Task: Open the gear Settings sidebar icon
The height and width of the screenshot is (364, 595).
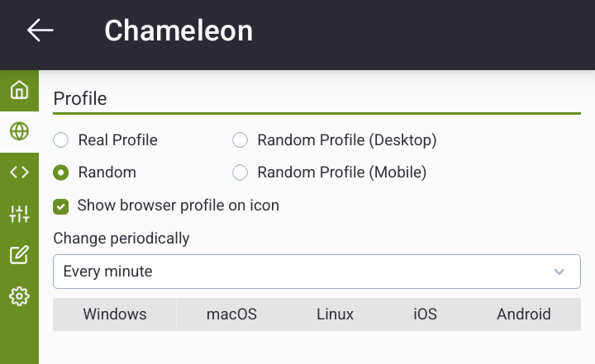Action: (19, 295)
